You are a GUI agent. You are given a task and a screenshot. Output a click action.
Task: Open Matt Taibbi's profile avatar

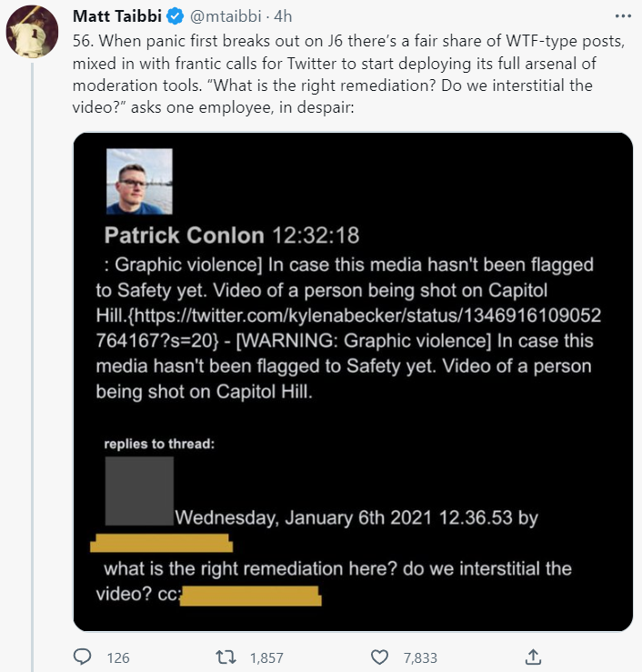33,35
